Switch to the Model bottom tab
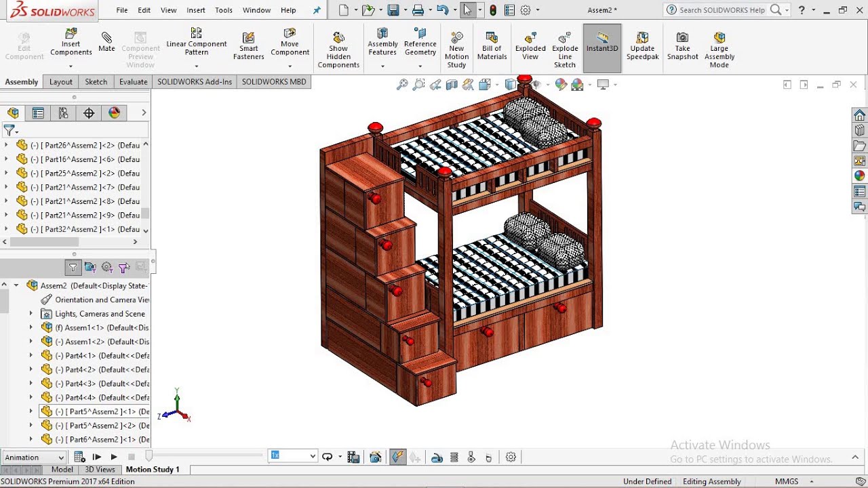 (x=62, y=470)
